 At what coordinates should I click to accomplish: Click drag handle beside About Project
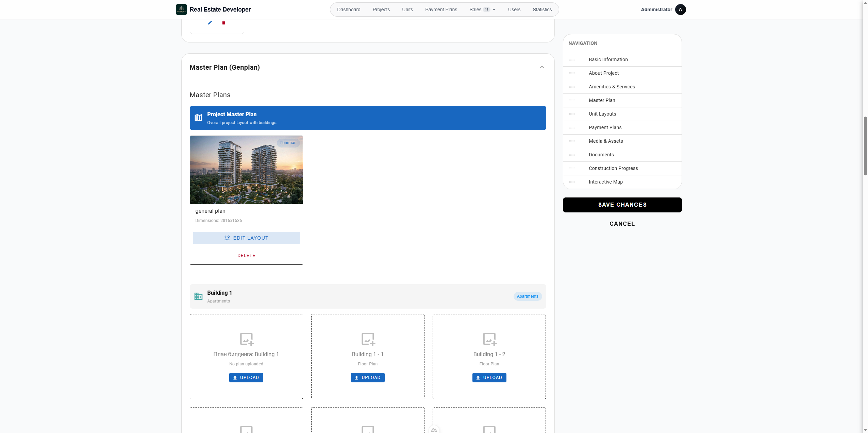pyautogui.click(x=572, y=73)
